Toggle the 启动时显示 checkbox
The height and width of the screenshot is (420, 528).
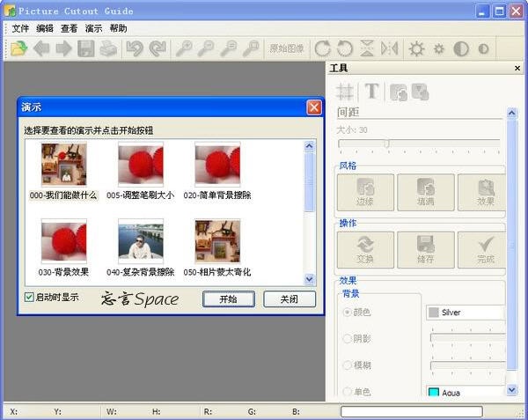click(x=29, y=298)
